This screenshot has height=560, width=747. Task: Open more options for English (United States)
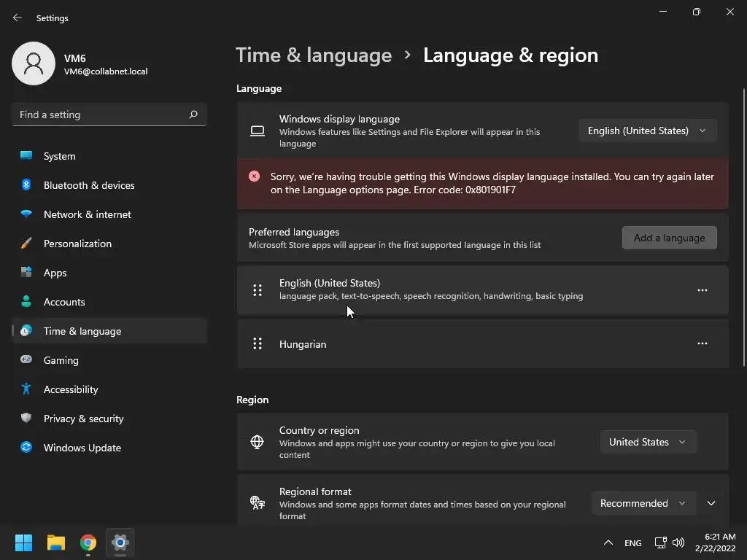pos(703,290)
